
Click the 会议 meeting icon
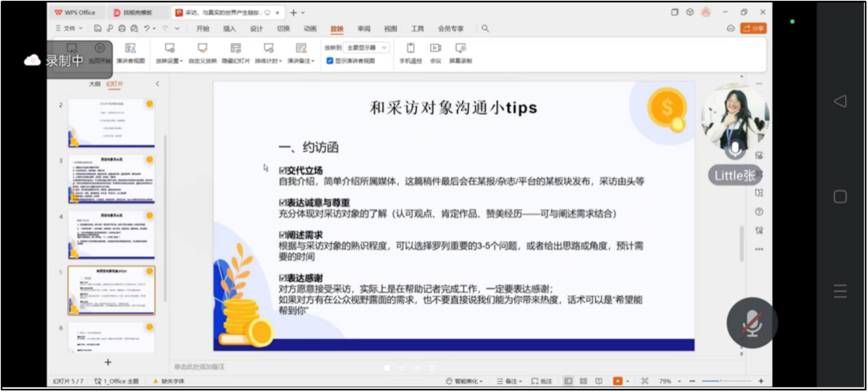pos(435,53)
